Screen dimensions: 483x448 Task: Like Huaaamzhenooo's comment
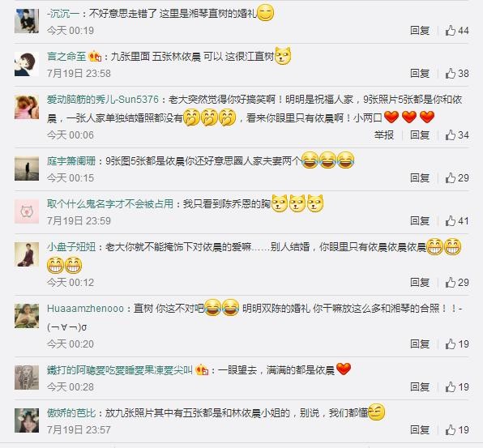[x=457, y=344]
